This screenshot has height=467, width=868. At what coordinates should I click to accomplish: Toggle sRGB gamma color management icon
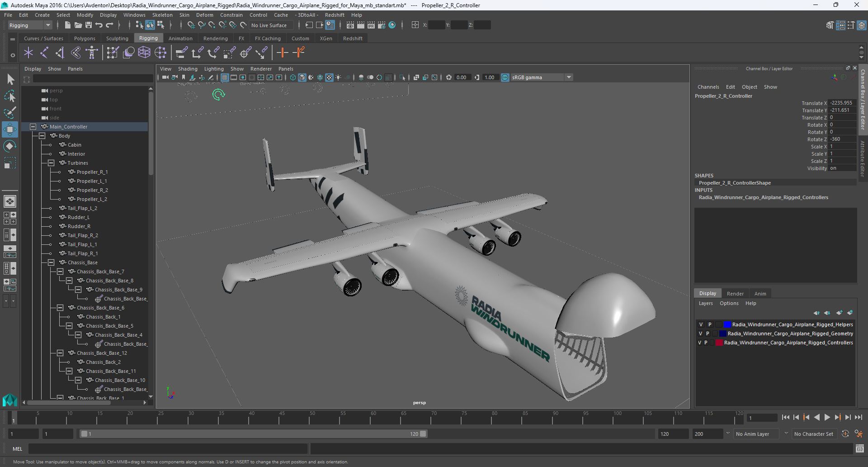505,77
